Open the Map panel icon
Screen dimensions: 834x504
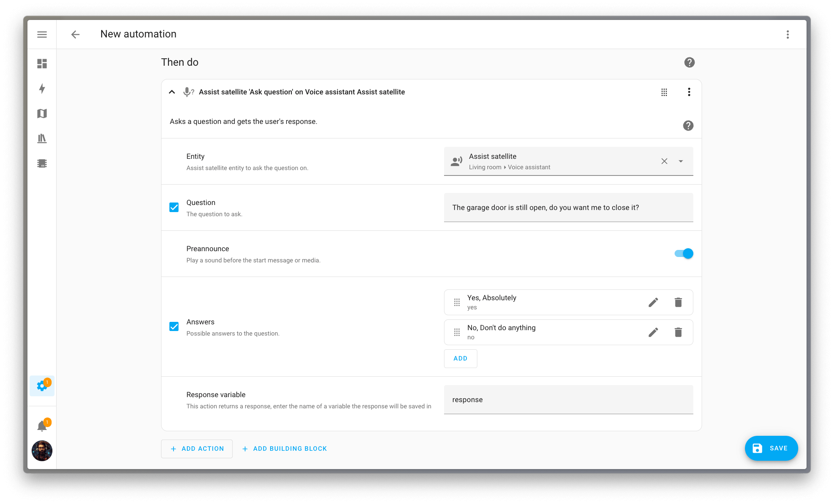[42, 114]
